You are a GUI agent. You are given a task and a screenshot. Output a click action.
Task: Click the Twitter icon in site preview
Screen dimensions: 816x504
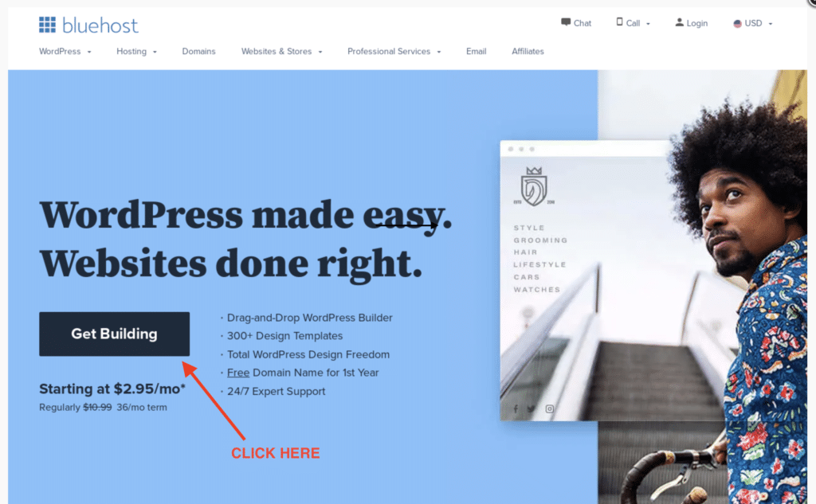(531, 408)
